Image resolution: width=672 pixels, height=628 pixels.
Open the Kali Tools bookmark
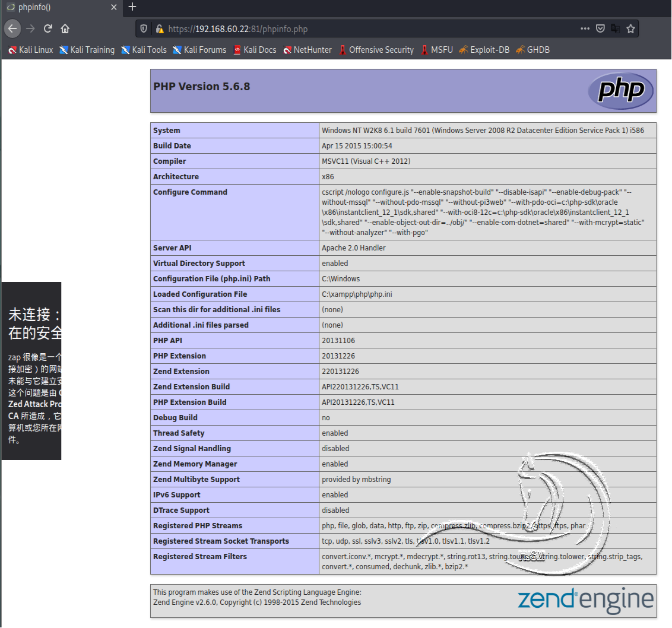pos(144,50)
